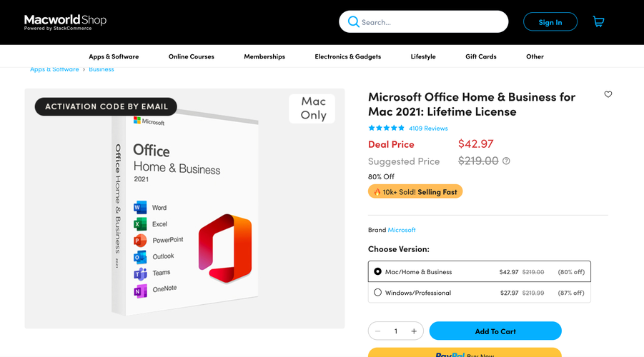Screen dimensions: 644x357
Task: Open the Apps & Software menu
Action: click(114, 56)
